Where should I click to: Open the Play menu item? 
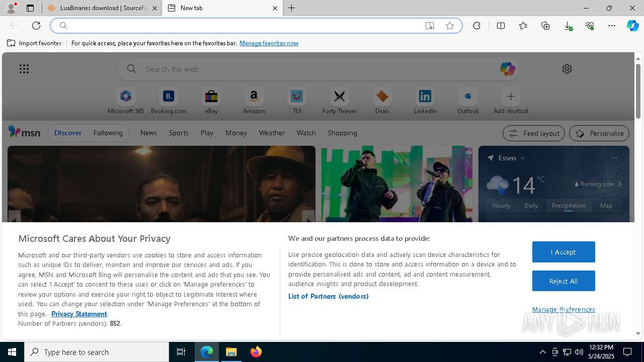tap(207, 133)
